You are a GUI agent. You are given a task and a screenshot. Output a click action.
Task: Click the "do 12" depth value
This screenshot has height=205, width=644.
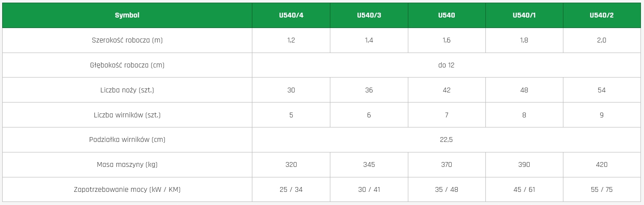[446, 65]
